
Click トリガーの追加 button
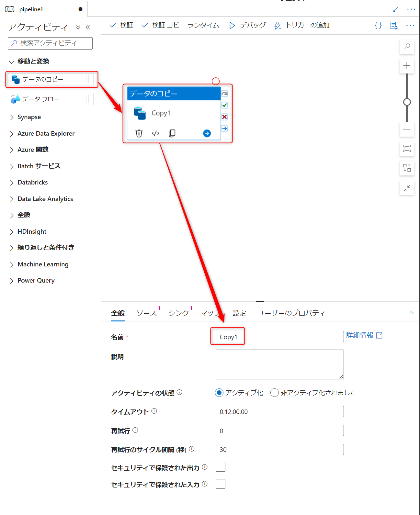302,25
